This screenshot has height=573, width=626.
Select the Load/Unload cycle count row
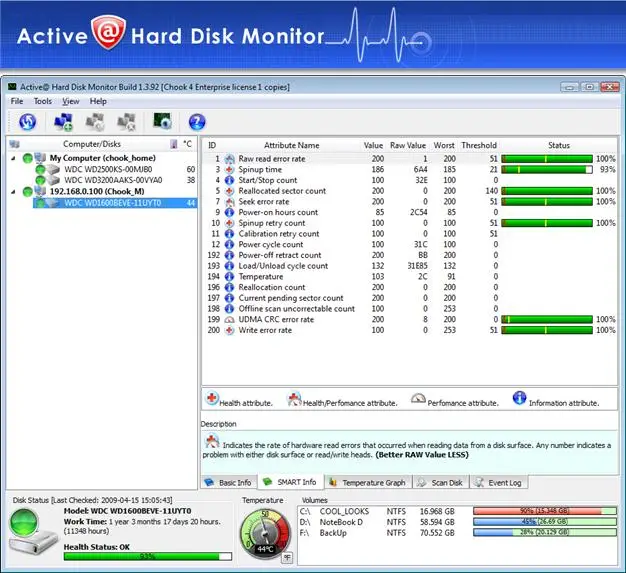[410, 266]
